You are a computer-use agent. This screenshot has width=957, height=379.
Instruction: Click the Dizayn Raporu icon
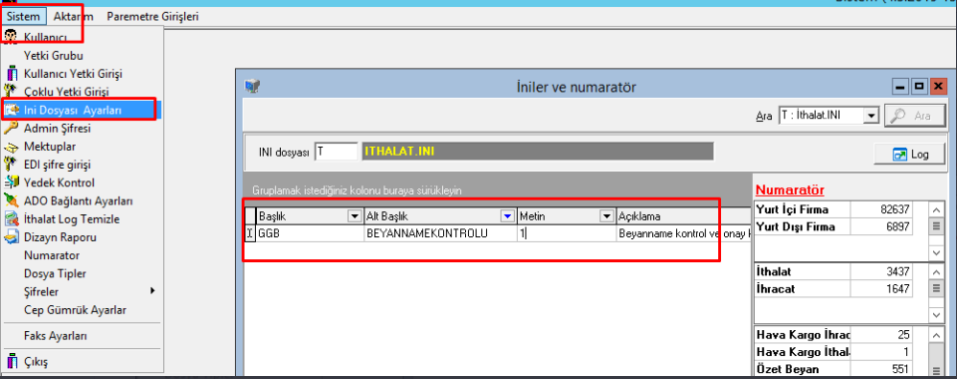click(x=10, y=237)
